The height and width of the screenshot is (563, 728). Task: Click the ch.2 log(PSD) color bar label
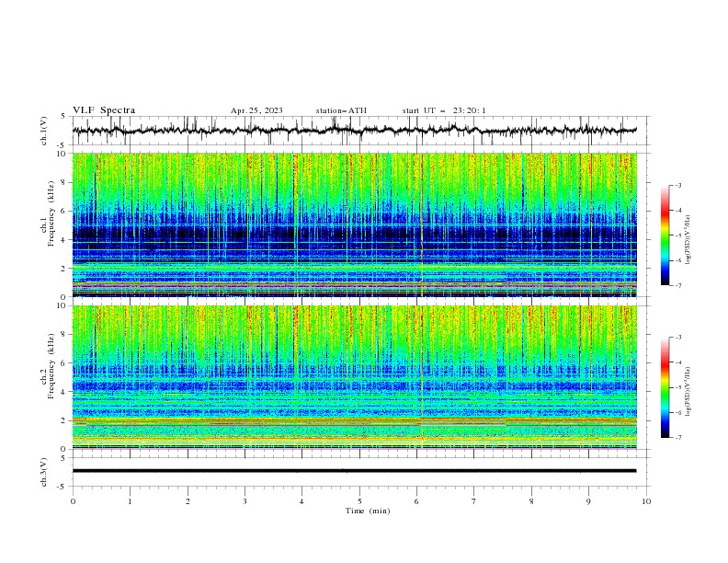pos(688,392)
